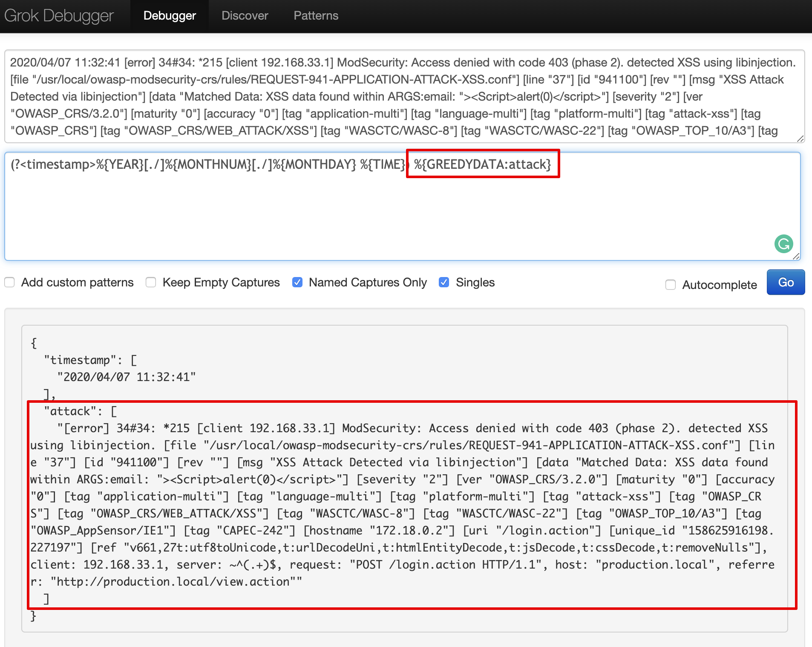Switch to the Discover tab
The image size is (812, 647).
[x=245, y=16]
